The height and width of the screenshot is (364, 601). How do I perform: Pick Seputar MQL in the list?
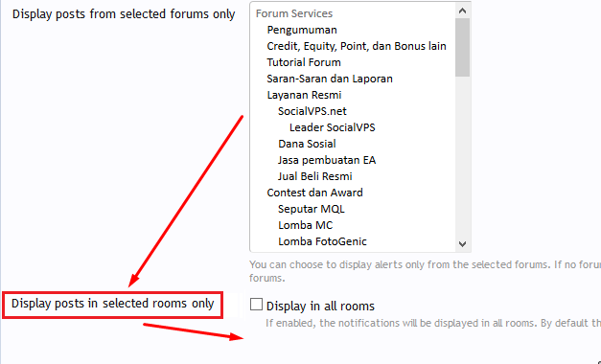click(312, 209)
